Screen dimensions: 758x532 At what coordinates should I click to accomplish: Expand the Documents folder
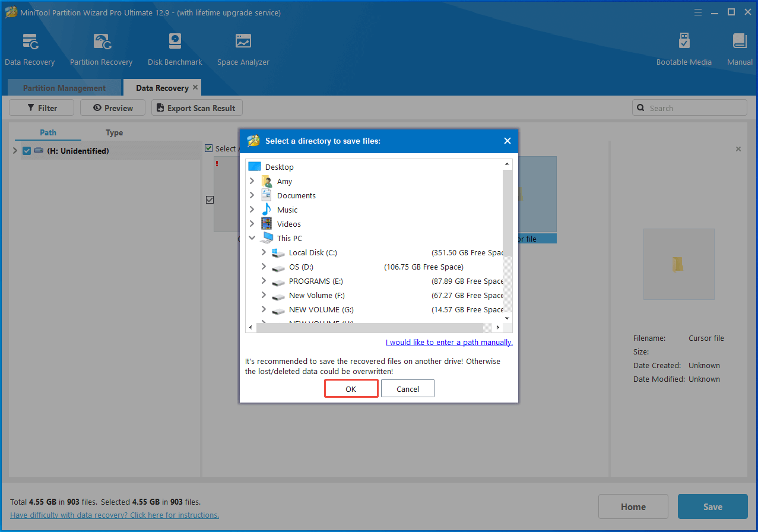click(x=252, y=195)
